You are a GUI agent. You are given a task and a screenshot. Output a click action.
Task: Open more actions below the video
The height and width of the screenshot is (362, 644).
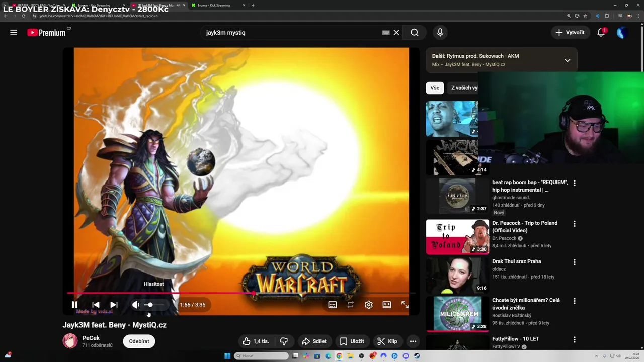[413, 341]
